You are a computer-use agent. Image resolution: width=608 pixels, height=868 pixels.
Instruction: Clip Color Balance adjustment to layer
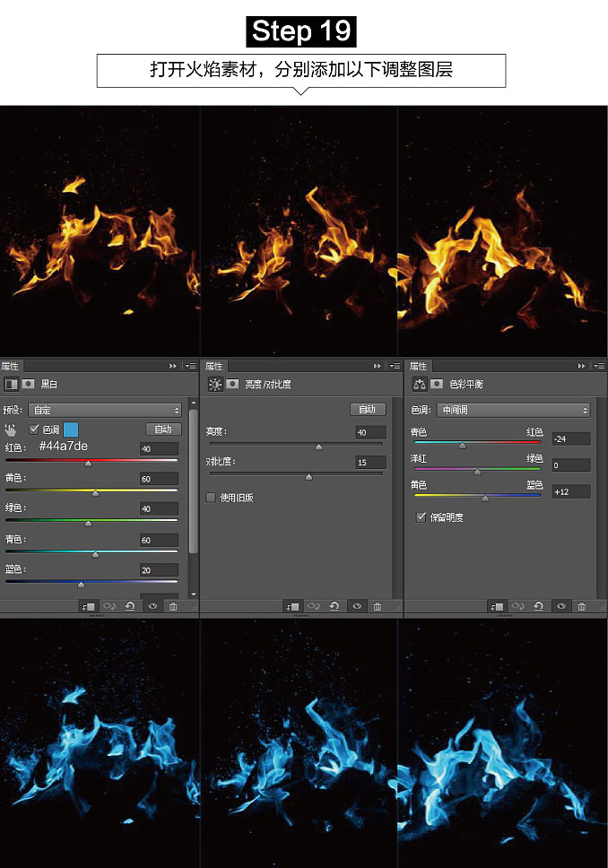(497, 606)
